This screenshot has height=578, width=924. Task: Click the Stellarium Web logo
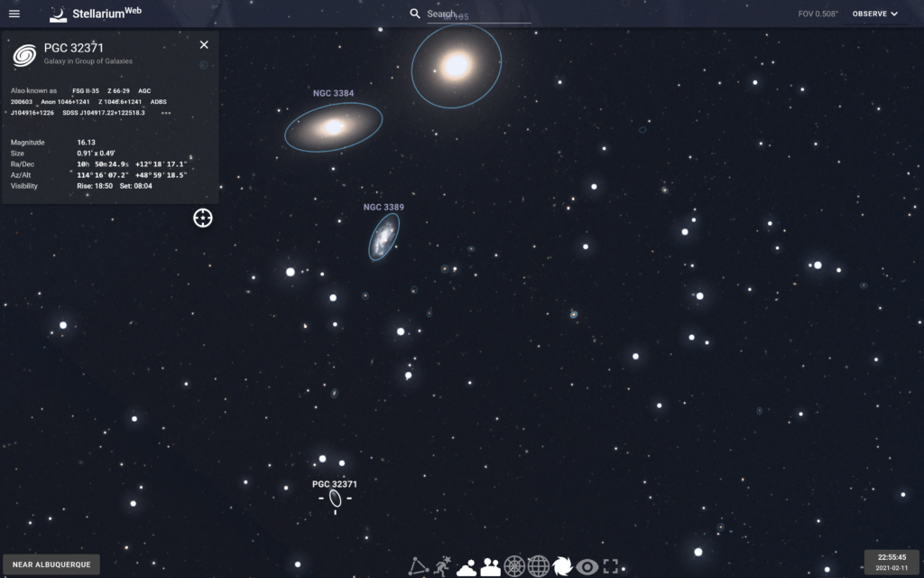tap(96, 14)
